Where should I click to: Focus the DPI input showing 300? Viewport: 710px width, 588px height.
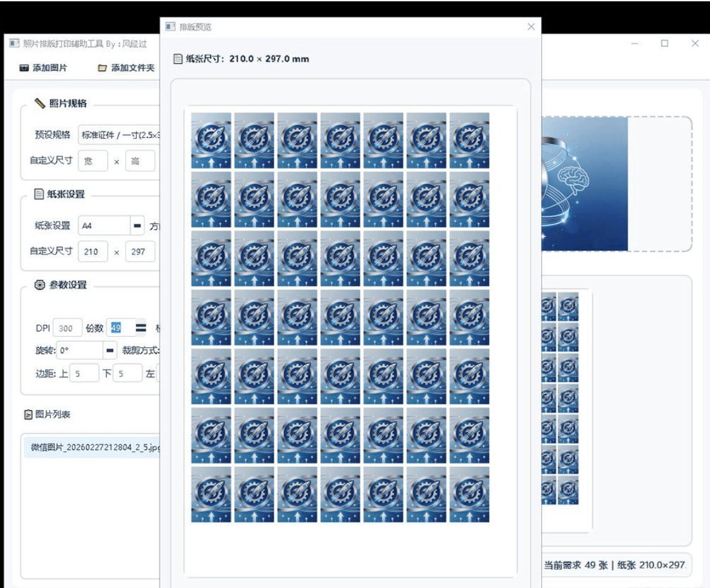[x=67, y=328]
